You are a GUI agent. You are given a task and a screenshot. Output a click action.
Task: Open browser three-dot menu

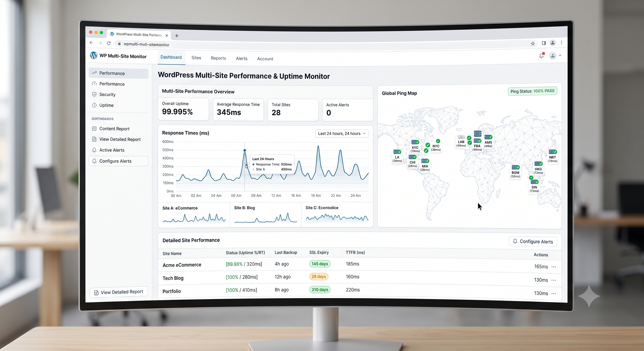(x=561, y=43)
